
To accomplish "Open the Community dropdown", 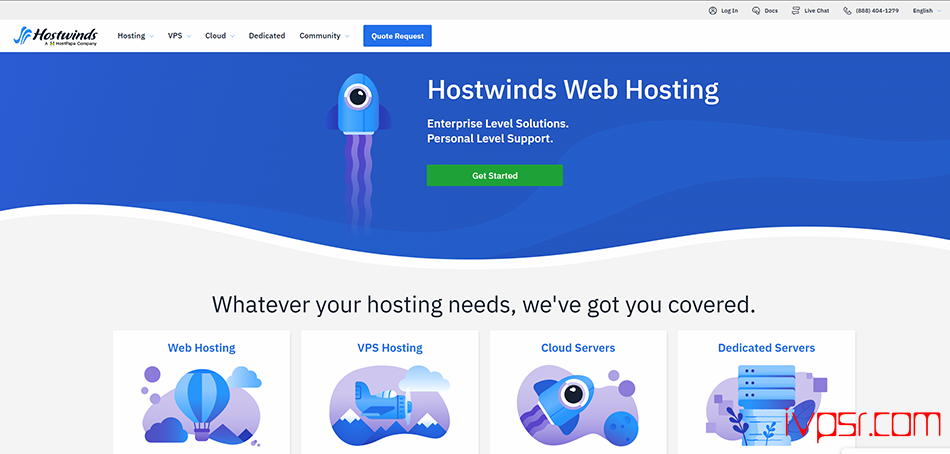I will click(x=324, y=36).
